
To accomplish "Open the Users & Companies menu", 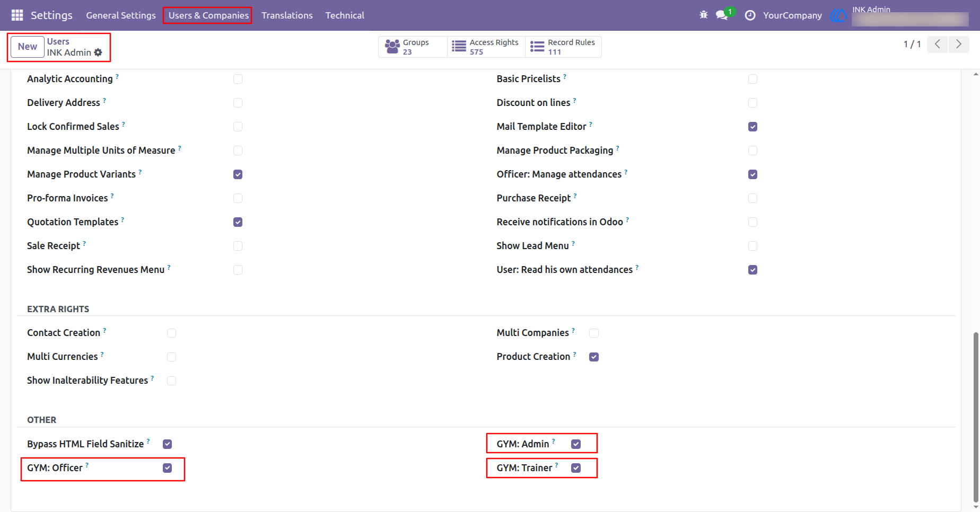I will point(208,15).
